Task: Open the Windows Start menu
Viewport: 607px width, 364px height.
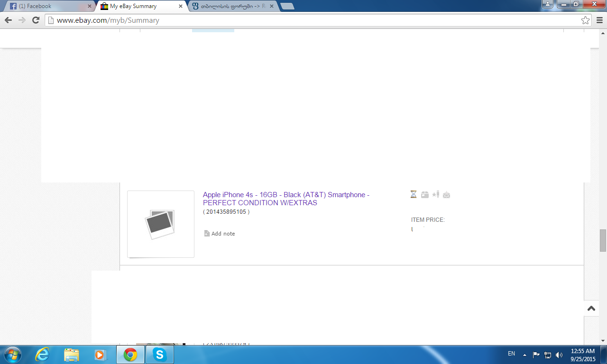Action: point(12,355)
